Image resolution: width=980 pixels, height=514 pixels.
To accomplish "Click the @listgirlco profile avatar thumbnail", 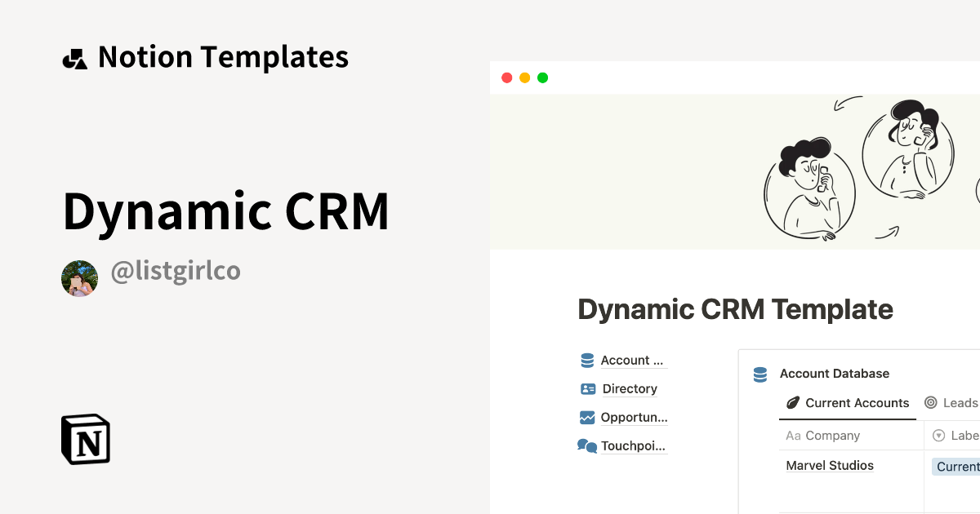I will tap(79, 277).
